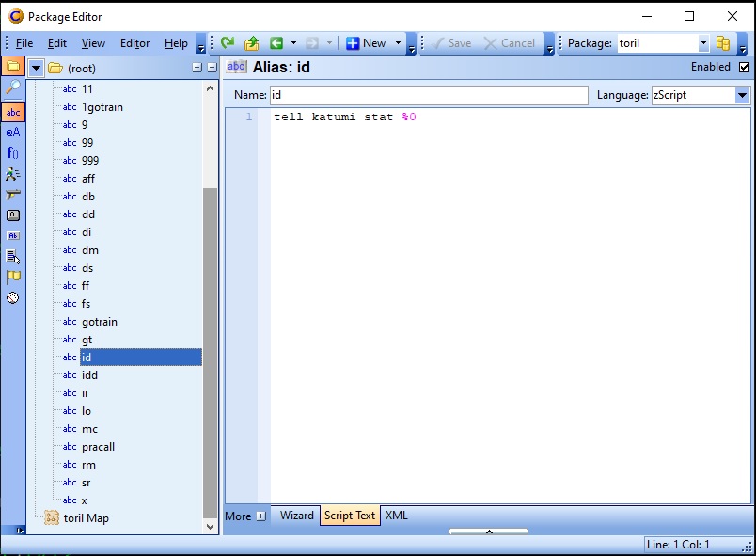Select the Aliases abc sidebar icon
The image size is (756, 556).
coord(13,112)
